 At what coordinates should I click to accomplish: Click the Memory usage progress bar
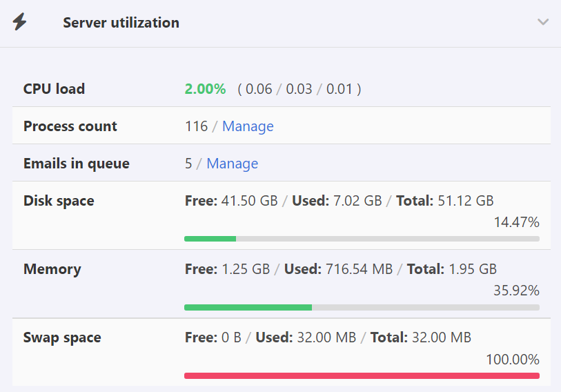tap(362, 307)
